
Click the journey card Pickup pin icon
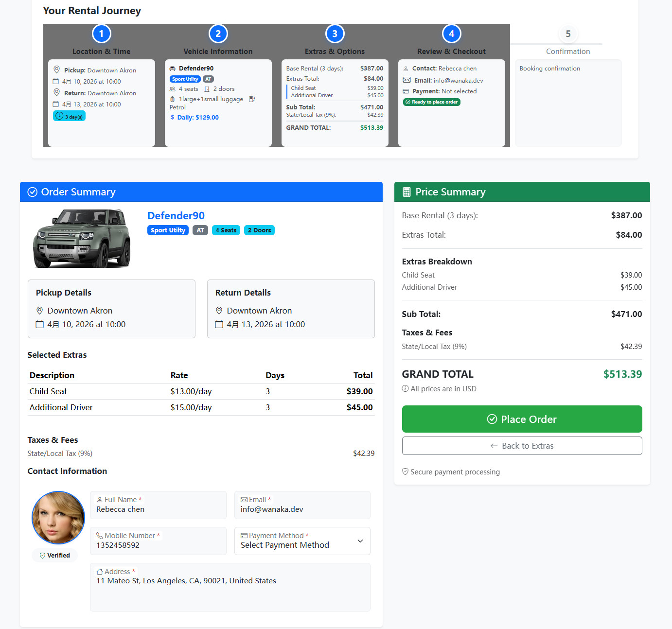56,70
